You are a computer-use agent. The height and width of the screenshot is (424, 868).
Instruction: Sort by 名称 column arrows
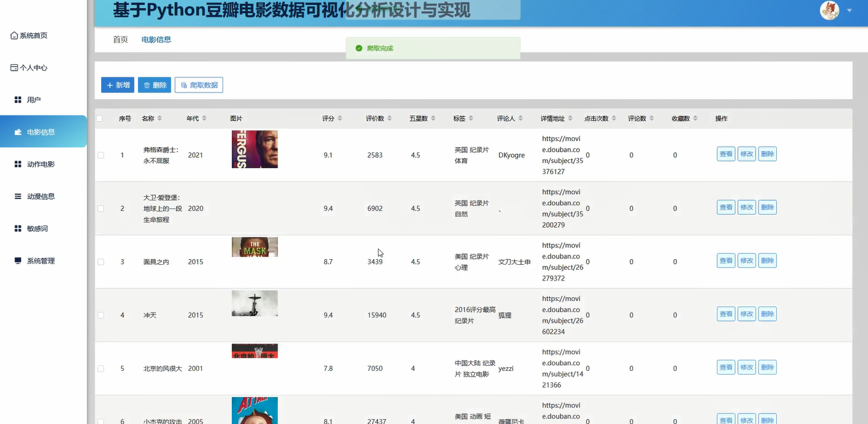click(159, 119)
